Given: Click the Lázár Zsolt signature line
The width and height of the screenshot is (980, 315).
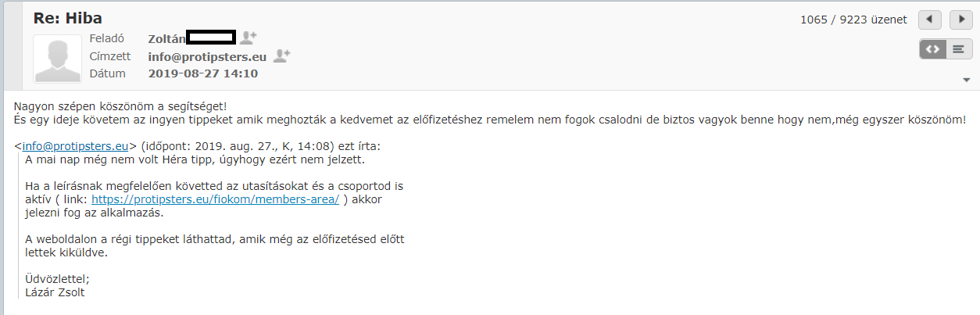Looking at the screenshot, I should [x=55, y=292].
